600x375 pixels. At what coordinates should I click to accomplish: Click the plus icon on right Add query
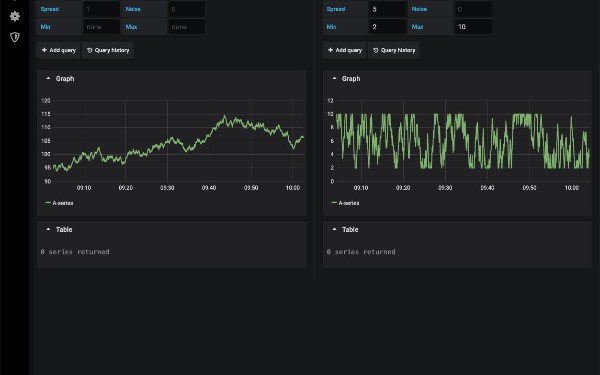[x=330, y=50]
